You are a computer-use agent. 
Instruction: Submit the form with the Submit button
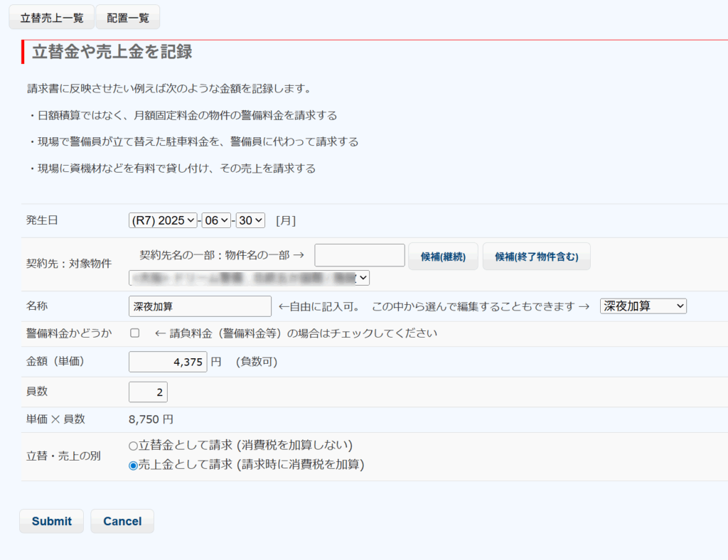tap(51, 521)
